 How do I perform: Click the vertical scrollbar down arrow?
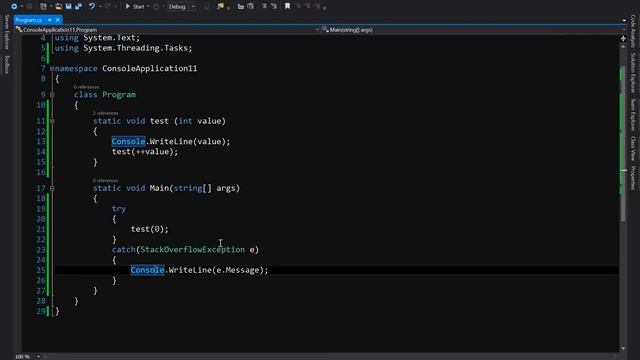[x=623, y=348]
